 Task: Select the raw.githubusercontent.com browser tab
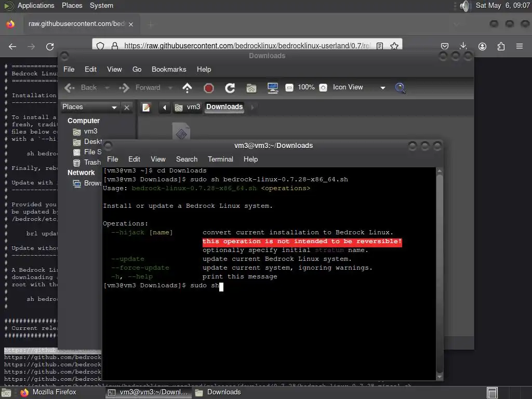(81, 24)
